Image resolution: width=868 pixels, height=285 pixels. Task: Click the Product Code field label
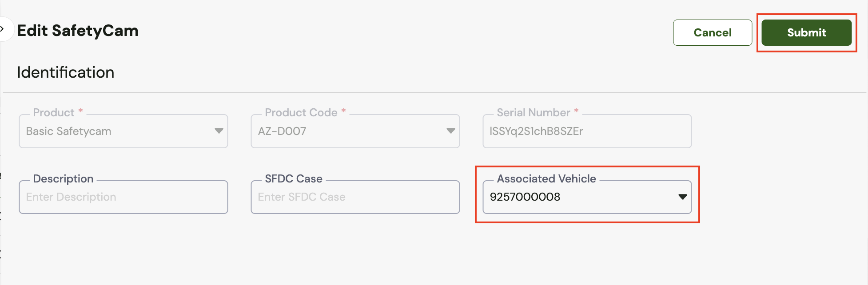(x=301, y=113)
